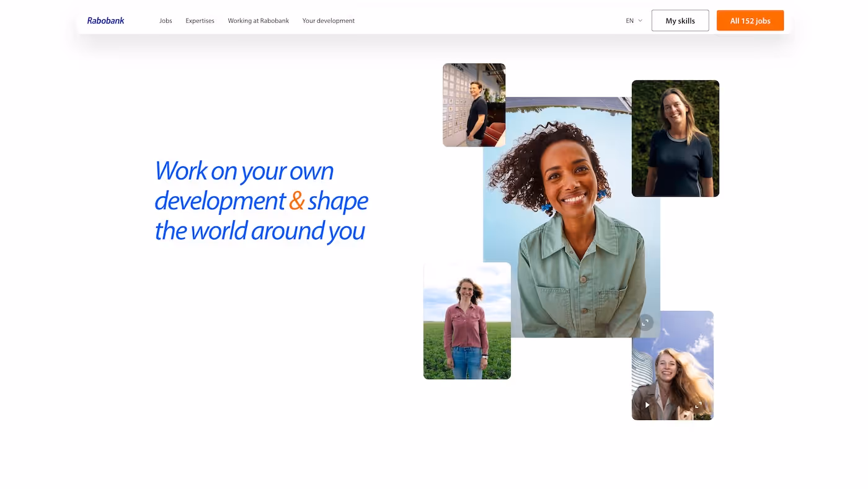Open All 152 jobs
868x489 pixels.
point(750,19)
